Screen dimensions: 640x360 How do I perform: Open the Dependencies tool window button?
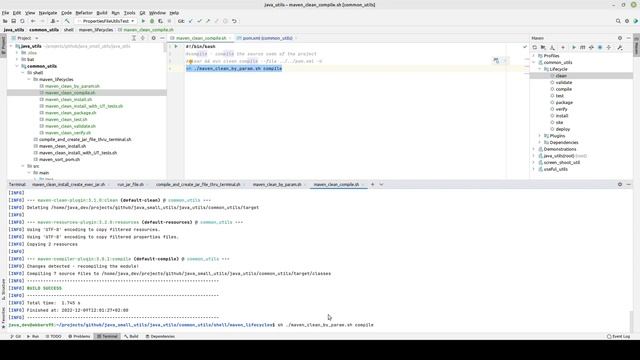pos(160,336)
